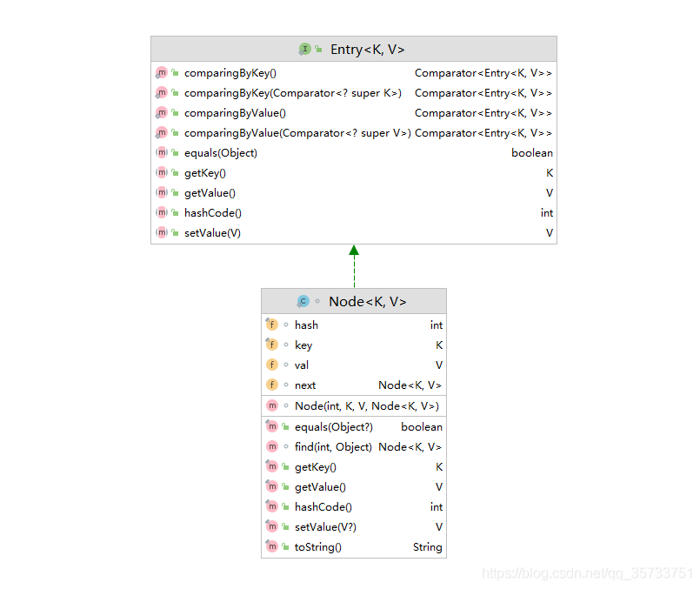Select the val field in Node
The width and height of the screenshot is (700, 589).
[x=302, y=365]
